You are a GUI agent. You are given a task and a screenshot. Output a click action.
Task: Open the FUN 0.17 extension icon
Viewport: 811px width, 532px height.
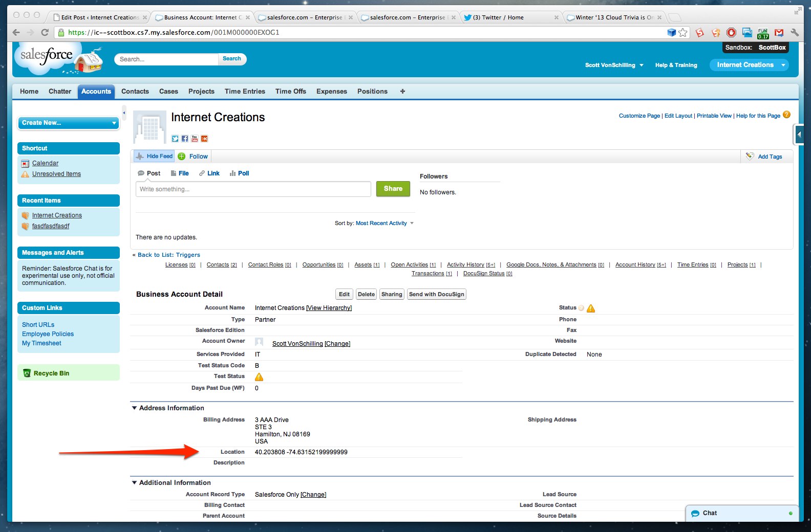(763, 33)
